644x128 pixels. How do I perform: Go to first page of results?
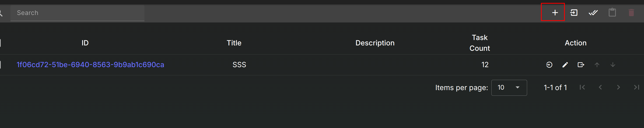pos(582,88)
